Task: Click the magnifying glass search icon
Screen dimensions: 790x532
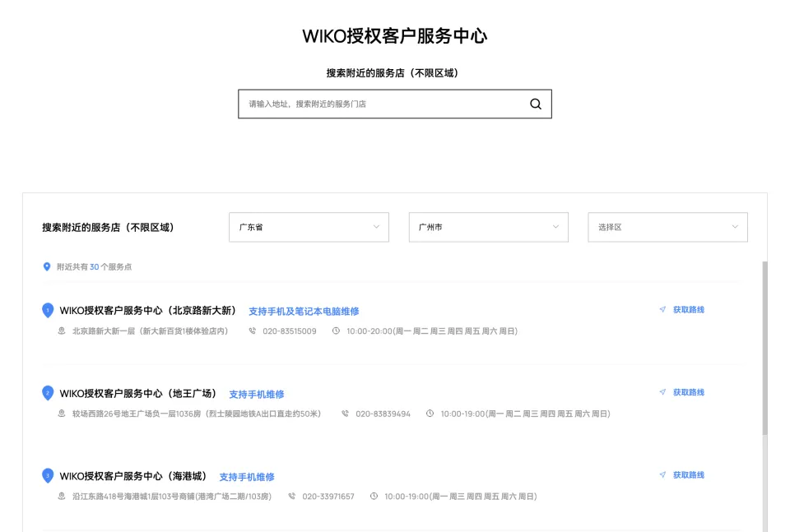Action: [x=535, y=104]
